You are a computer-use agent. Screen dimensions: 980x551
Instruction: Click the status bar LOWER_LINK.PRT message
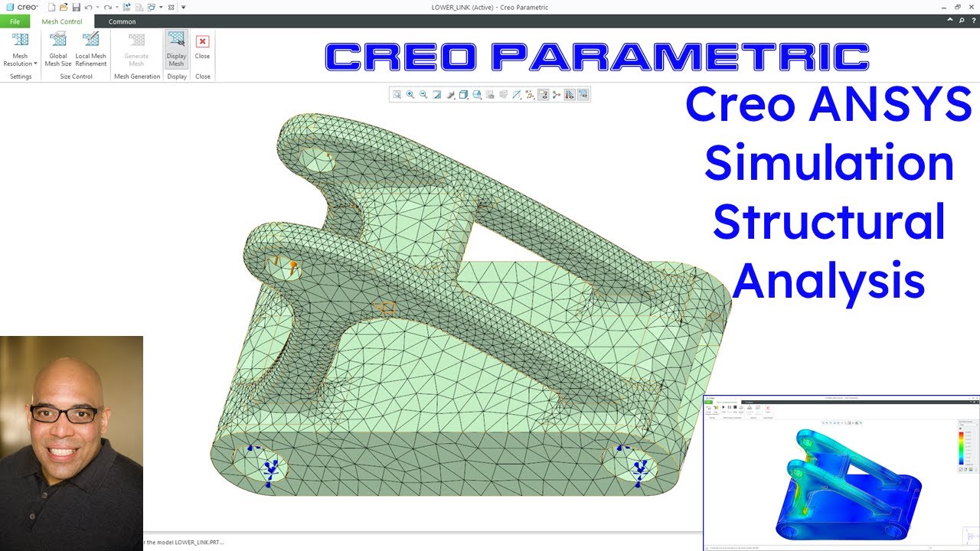point(182,543)
